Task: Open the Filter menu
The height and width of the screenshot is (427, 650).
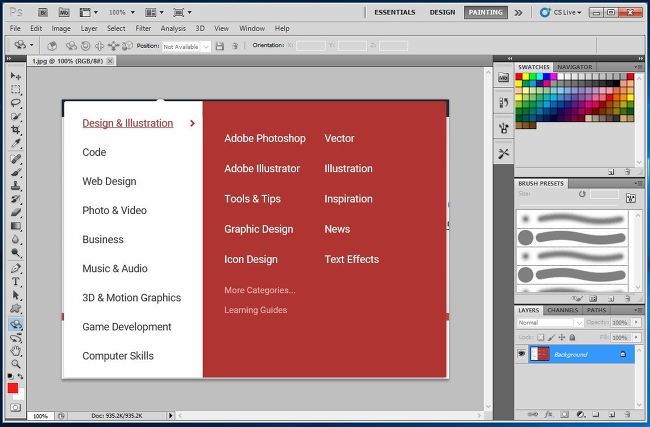Action: (143, 28)
